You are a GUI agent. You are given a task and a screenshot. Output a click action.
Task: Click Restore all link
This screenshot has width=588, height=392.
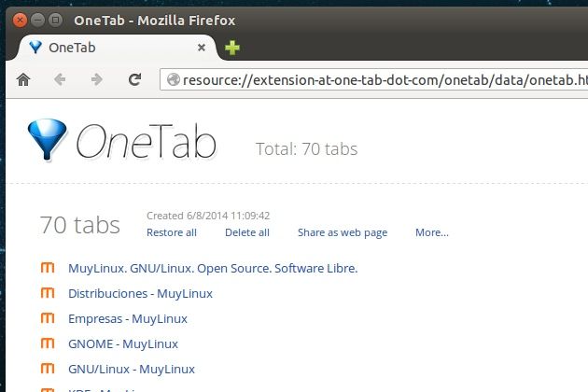(172, 232)
